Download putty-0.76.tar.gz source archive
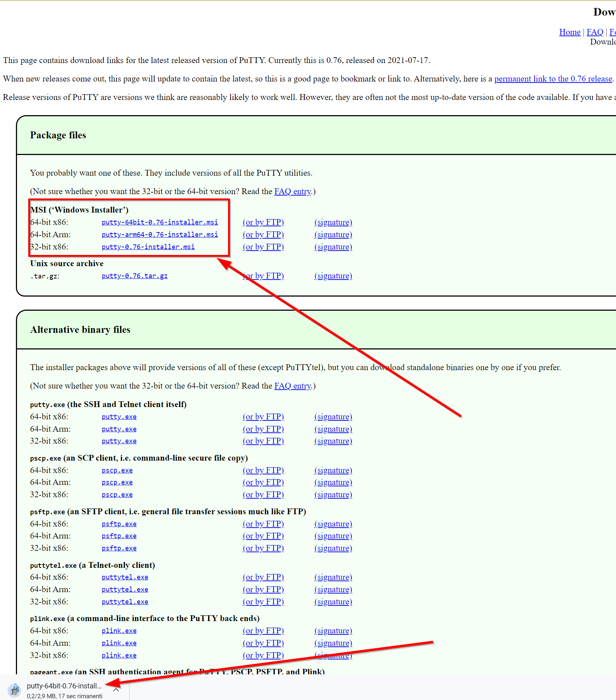This screenshot has width=616, height=700. tap(135, 276)
